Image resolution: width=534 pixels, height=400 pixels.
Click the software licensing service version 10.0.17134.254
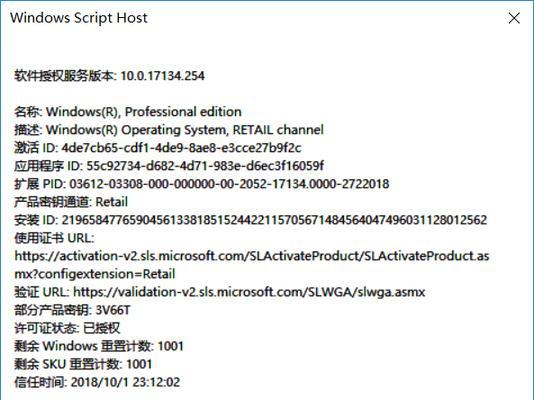click(162, 76)
